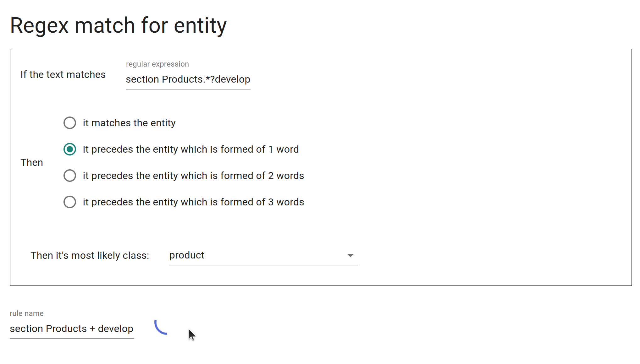
Task: Click the "Regex match for entity" heading
Action: click(118, 25)
